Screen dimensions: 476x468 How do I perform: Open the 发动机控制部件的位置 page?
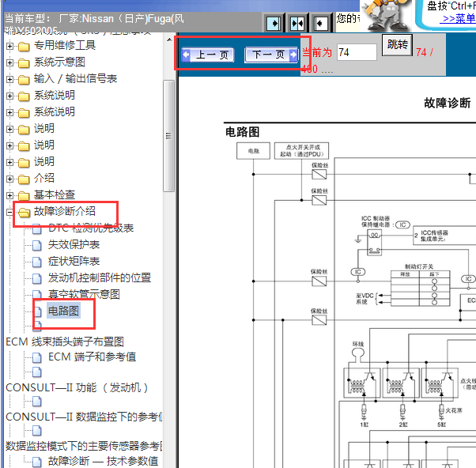pyautogui.click(x=100, y=278)
